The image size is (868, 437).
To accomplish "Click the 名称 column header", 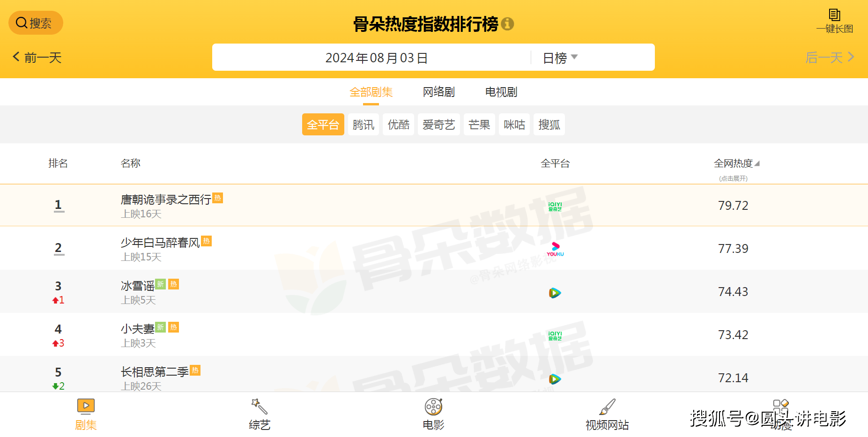I will click(x=131, y=163).
